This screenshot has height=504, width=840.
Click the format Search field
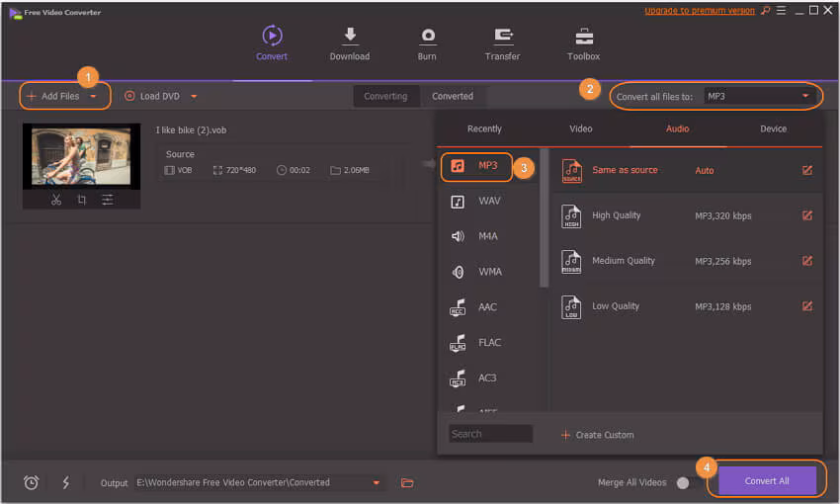pos(490,434)
